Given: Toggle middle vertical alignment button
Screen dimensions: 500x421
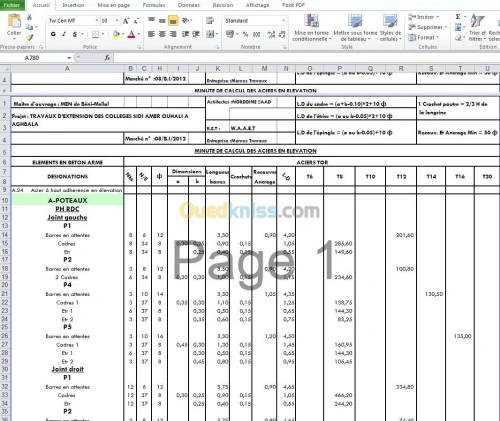Looking at the screenshot, I should point(162,21).
